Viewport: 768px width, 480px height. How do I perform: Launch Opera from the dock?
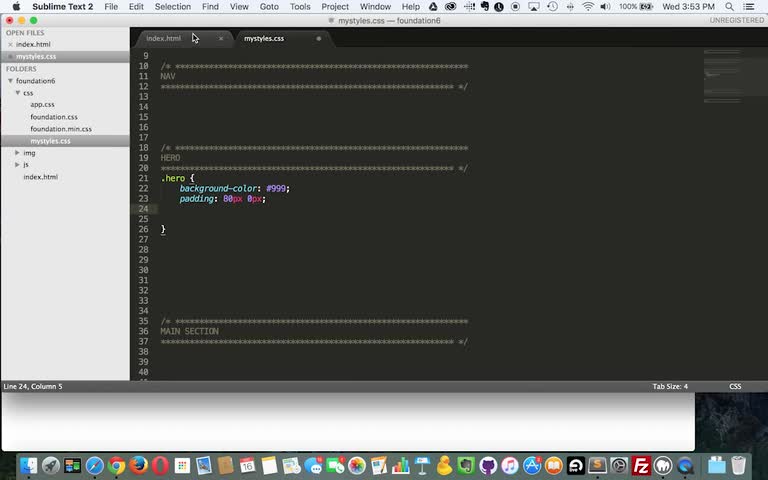160,465
